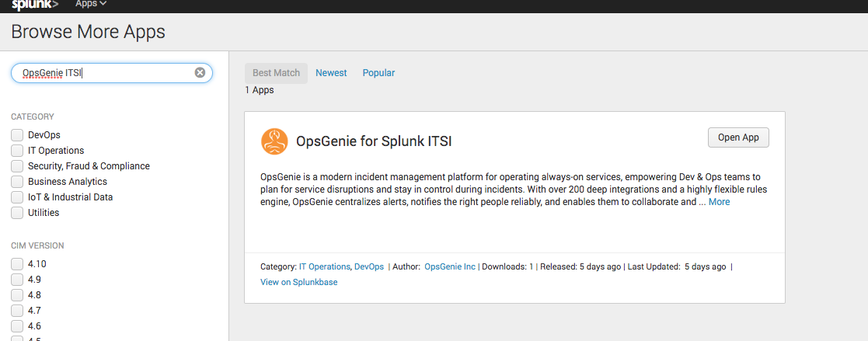Click the Open App button
The width and height of the screenshot is (868, 341).
[738, 137]
